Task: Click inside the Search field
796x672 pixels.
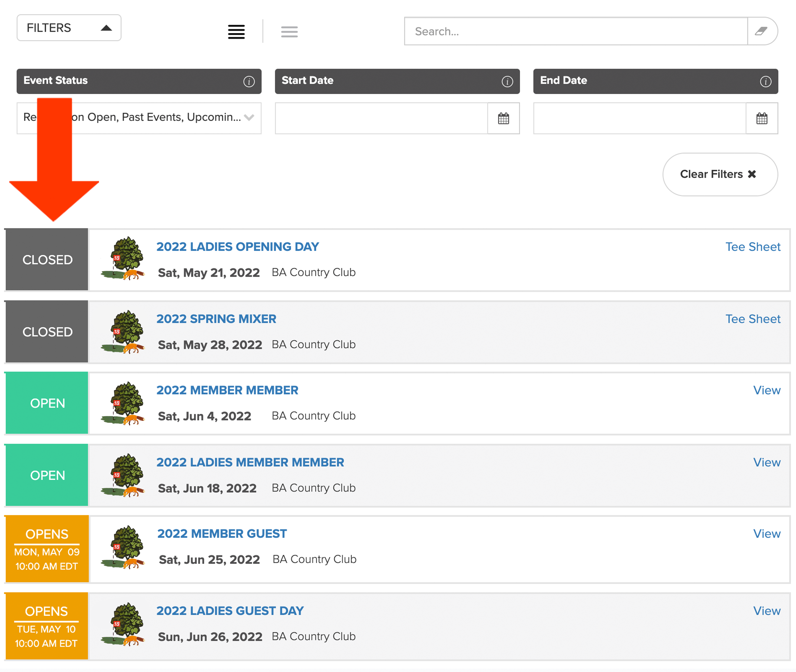Action: click(575, 31)
